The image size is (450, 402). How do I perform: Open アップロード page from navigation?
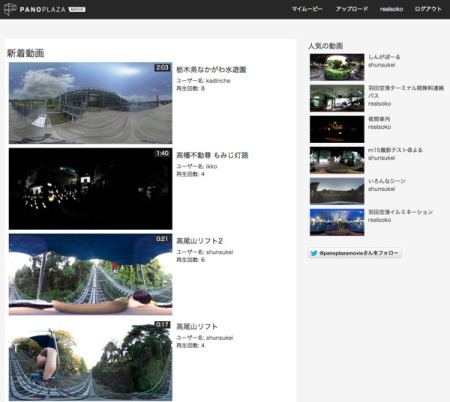click(352, 9)
